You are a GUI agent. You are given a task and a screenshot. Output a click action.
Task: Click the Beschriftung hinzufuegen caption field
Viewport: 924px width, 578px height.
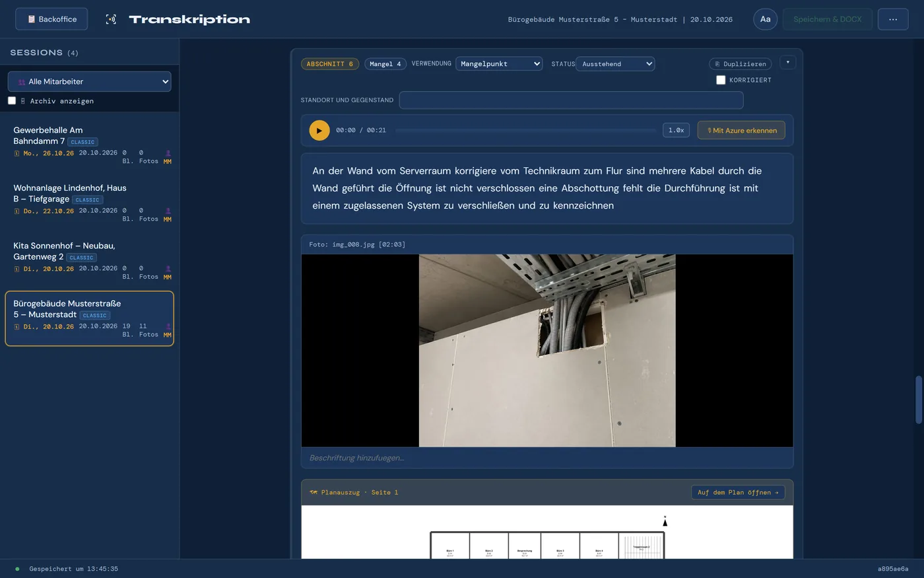pyautogui.click(x=547, y=458)
